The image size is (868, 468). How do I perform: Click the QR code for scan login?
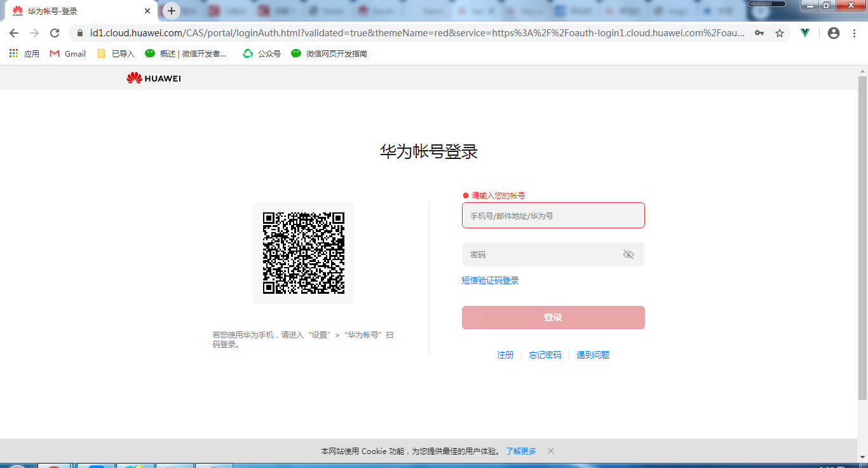pos(304,253)
